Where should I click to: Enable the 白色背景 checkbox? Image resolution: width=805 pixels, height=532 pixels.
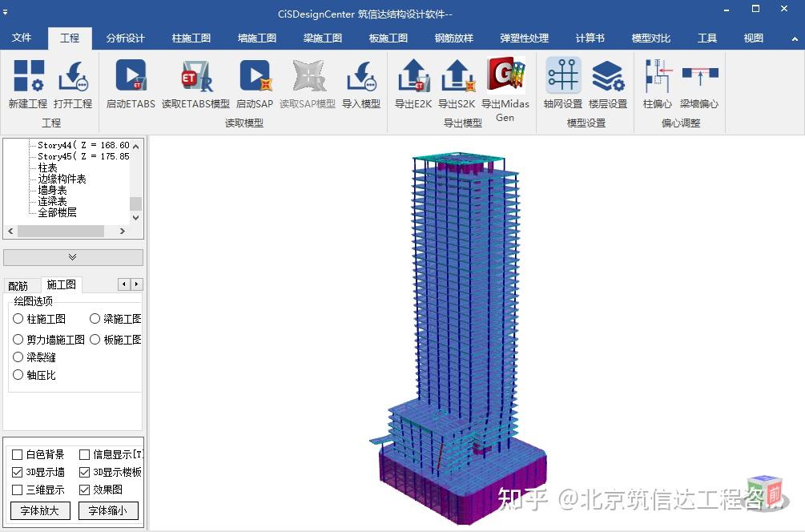[15, 456]
